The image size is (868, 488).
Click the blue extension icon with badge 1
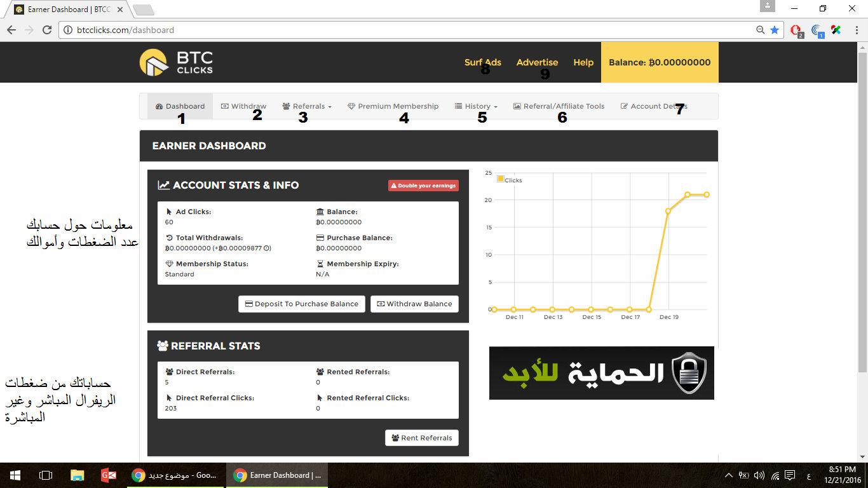coord(818,30)
